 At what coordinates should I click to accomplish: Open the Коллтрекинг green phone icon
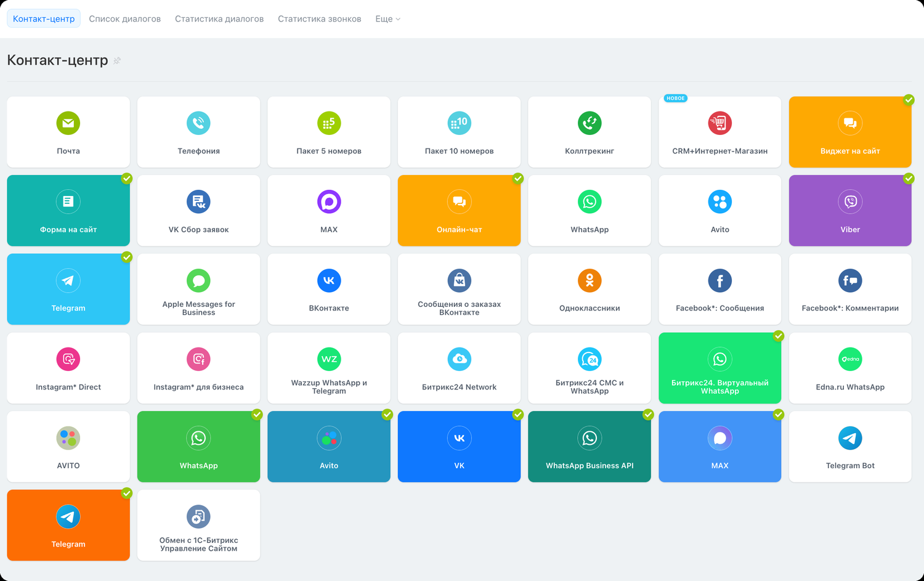[x=590, y=123]
